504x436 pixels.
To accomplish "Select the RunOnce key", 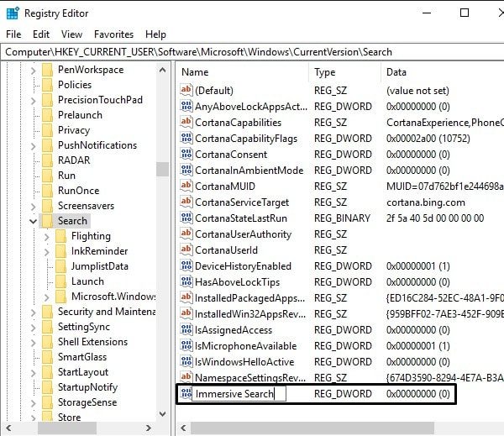I will (78, 191).
